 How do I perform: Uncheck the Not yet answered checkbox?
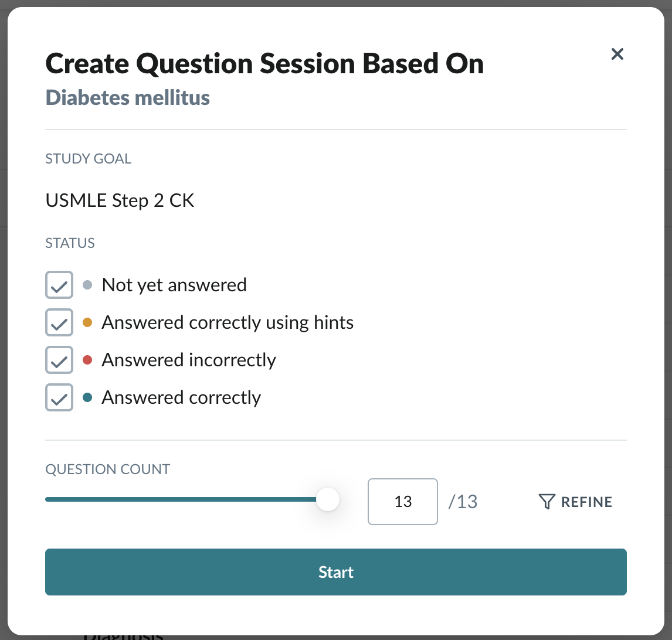pos(59,285)
